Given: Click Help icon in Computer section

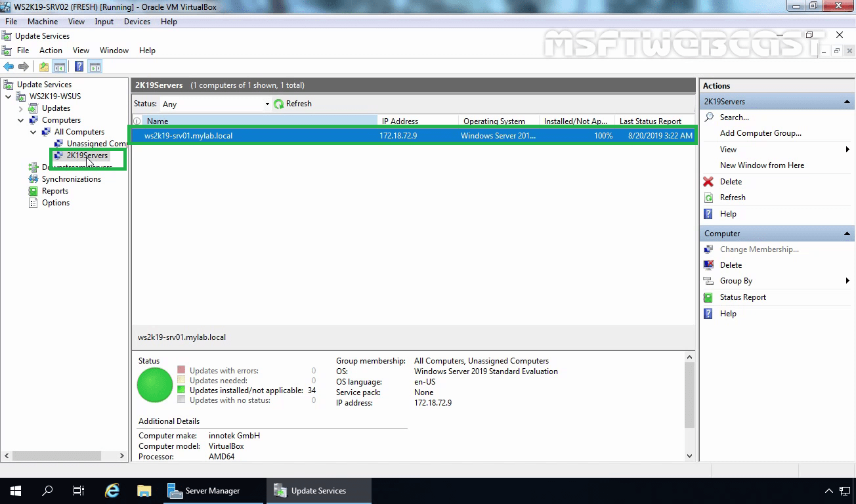Looking at the screenshot, I should [x=708, y=314].
